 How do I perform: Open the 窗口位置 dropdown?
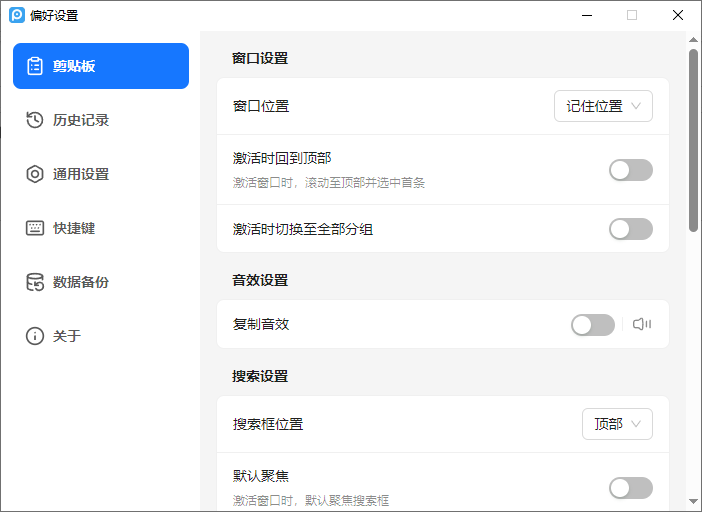(603, 106)
